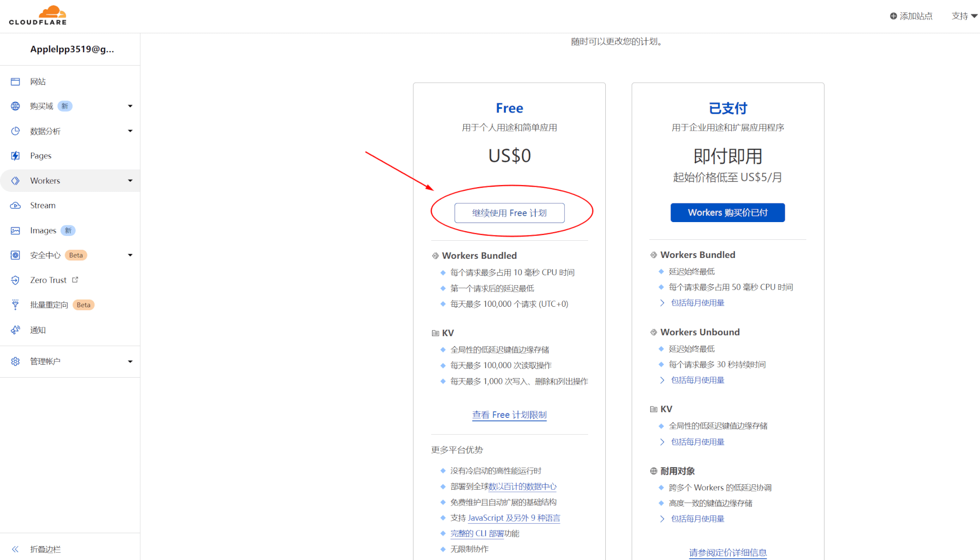Image resolution: width=980 pixels, height=560 pixels.
Task: Click the plus icon next to 添加站点
Action: (893, 16)
